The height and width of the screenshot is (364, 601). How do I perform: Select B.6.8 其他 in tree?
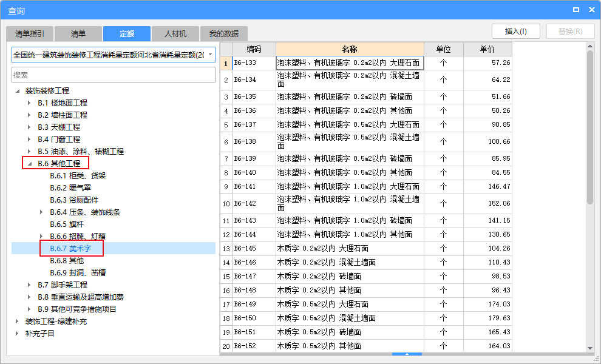click(67, 260)
